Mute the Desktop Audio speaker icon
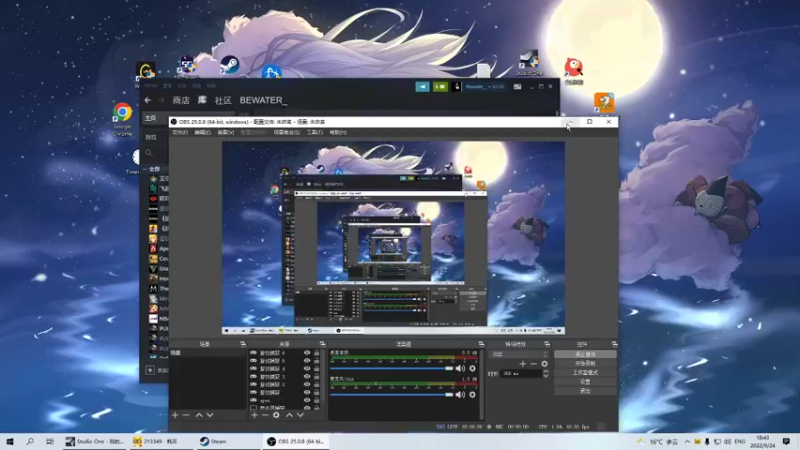The width and height of the screenshot is (800, 450). pos(460,368)
